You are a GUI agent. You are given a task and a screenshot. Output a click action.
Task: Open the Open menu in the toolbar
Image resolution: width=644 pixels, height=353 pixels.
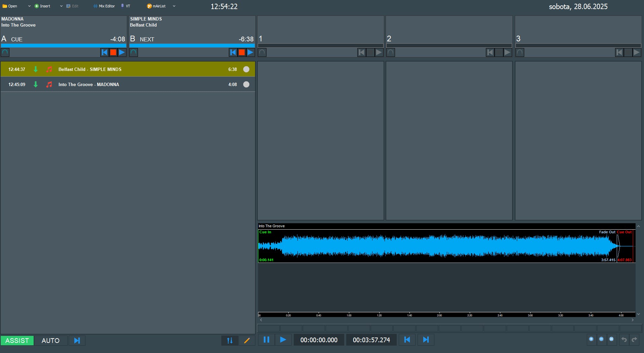(x=10, y=6)
